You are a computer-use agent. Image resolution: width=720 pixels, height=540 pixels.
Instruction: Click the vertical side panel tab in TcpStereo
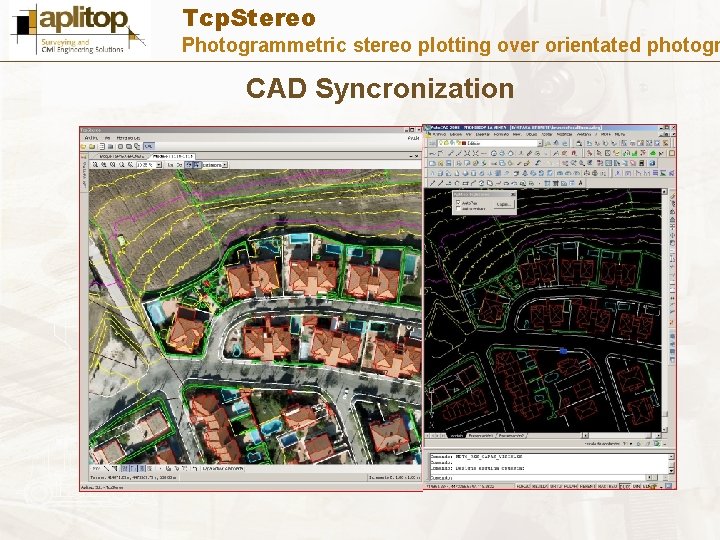(x=84, y=174)
